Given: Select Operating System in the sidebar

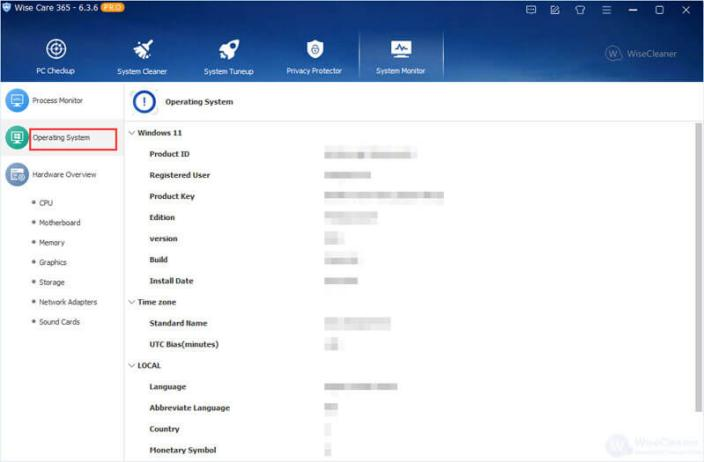Looking at the screenshot, I should pos(61,138).
